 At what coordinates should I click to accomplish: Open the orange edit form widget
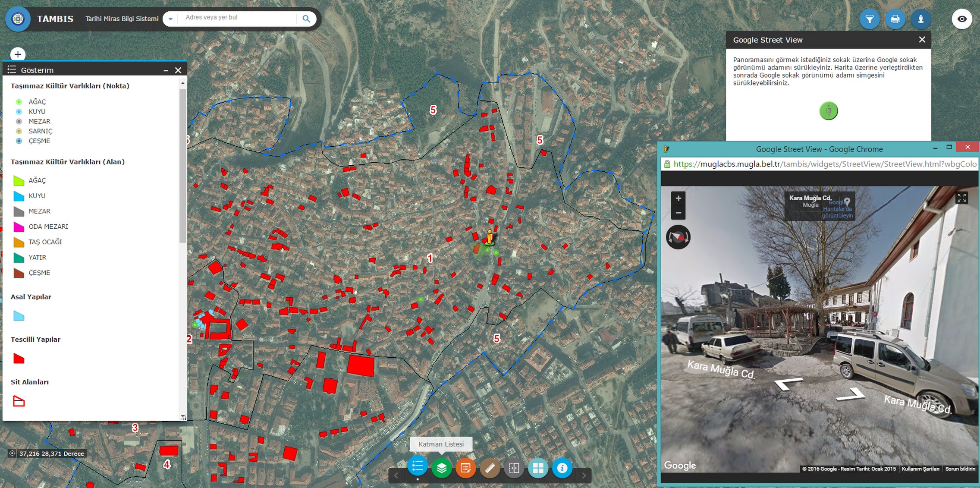465,468
